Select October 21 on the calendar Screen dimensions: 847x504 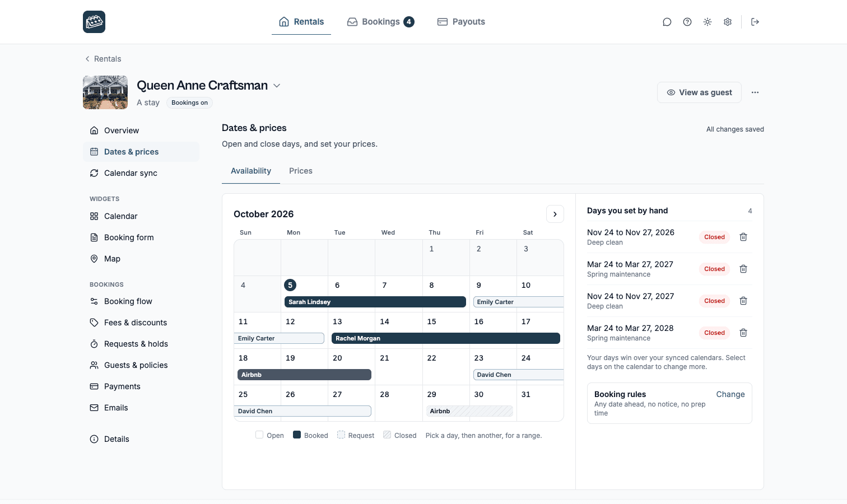tap(399, 367)
